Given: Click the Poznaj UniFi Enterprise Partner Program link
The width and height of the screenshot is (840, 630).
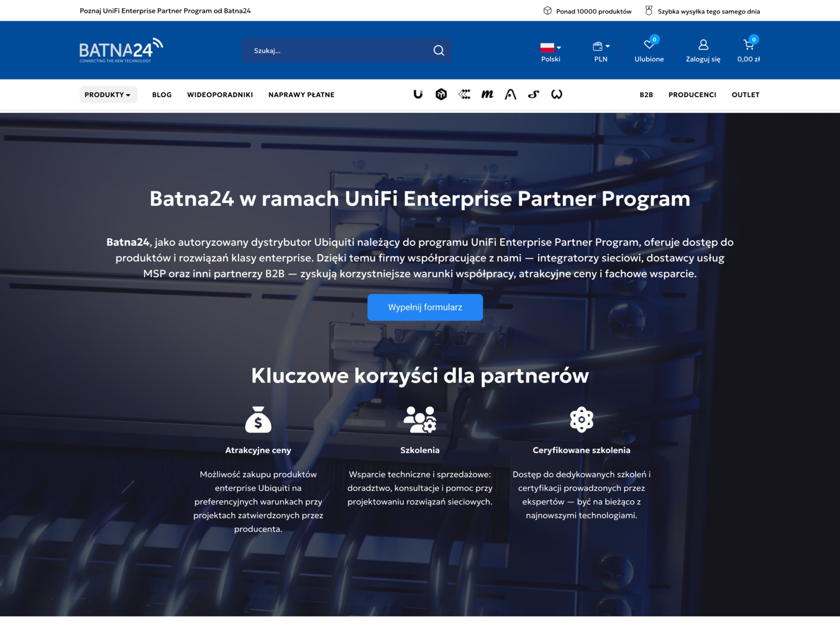Looking at the screenshot, I should pos(165,11).
